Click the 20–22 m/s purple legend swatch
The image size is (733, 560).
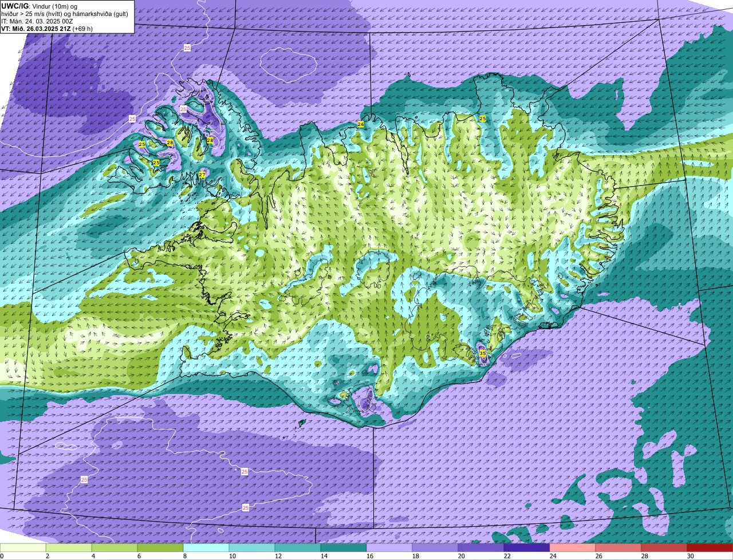pos(481,547)
